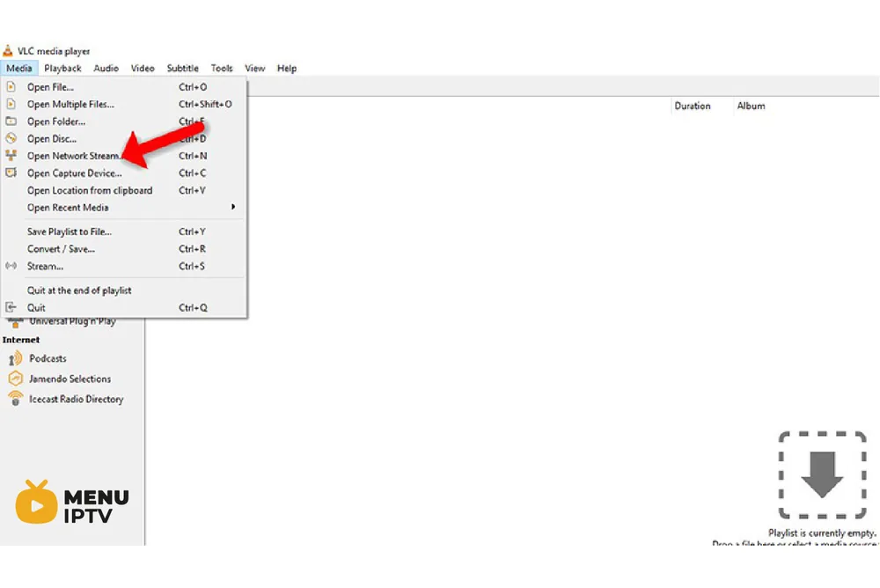Image resolution: width=880 pixels, height=588 pixels.
Task: Open the Tools menu
Action: (x=222, y=68)
